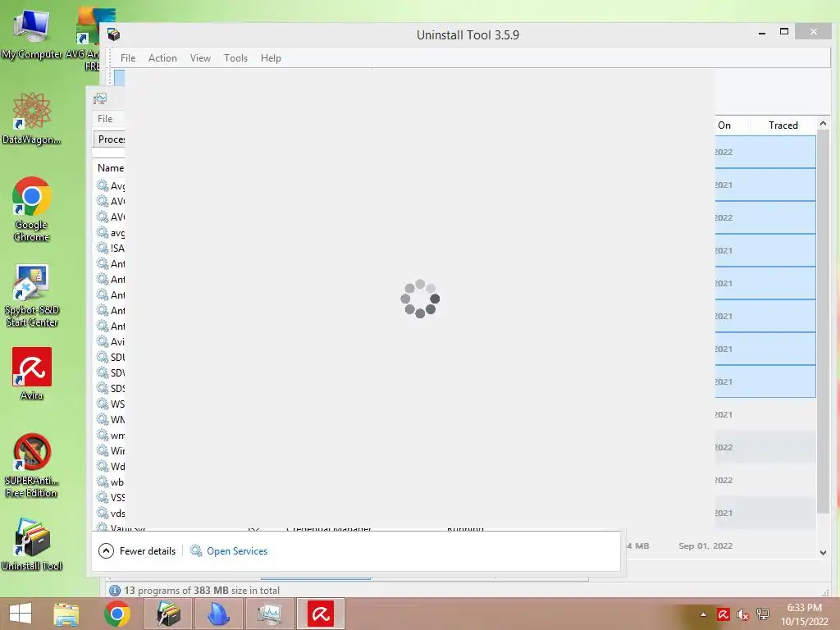Activate Uninstall Tool taskbar button

click(168, 614)
